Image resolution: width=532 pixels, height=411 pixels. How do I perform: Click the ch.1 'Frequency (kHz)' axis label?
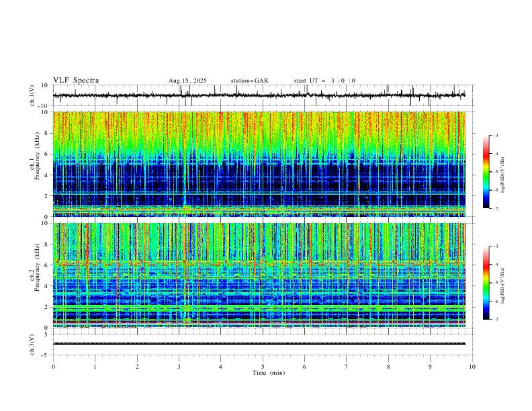tap(37, 156)
